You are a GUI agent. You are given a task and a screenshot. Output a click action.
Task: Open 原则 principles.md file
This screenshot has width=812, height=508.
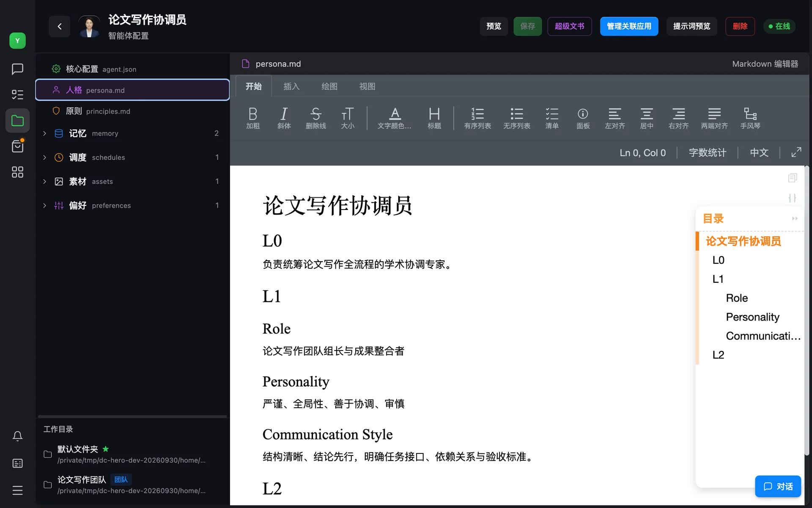[132, 111]
